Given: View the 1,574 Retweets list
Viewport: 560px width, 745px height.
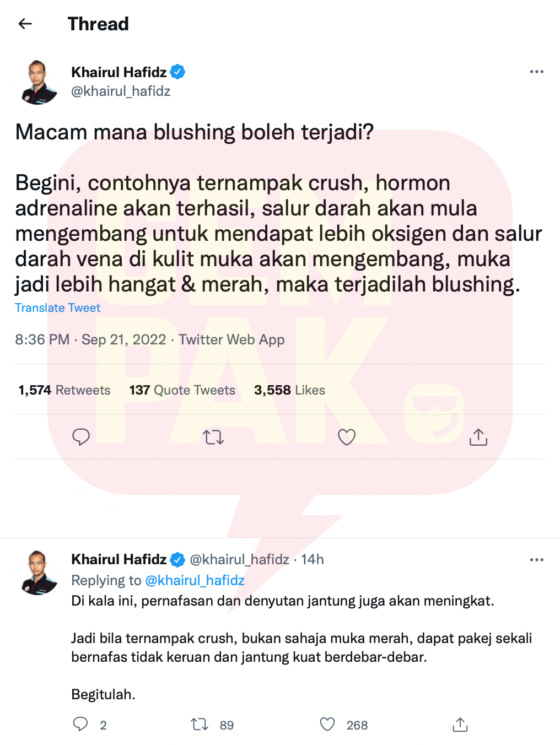Looking at the screenshot, I should 64,390.
